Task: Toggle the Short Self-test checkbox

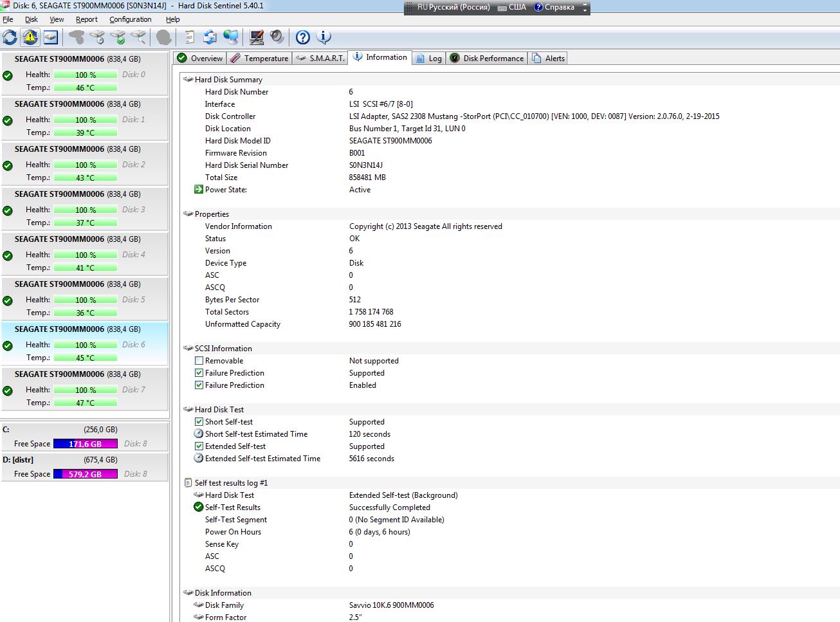Action: pos(199,422)
